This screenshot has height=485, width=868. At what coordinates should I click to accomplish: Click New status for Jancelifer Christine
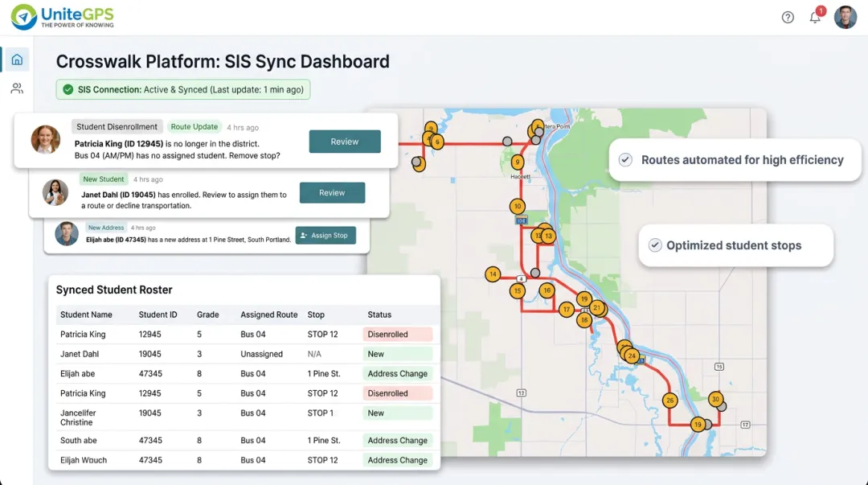[x=398, y=413]
